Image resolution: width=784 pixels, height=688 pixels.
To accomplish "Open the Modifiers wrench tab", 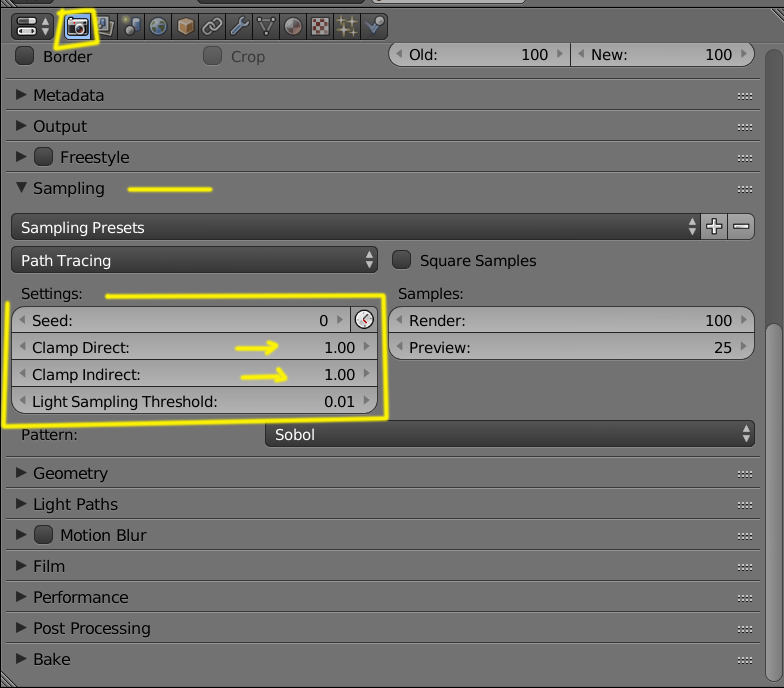I will [x=240, y=26].
